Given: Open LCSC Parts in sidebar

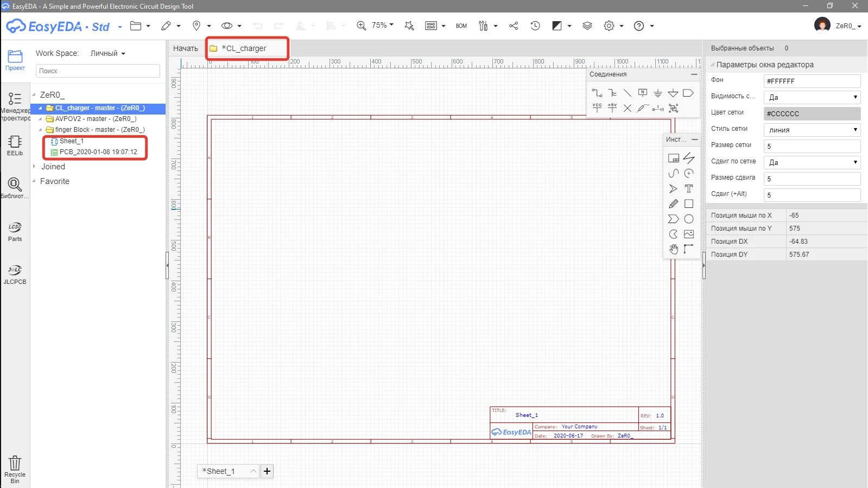Looking at the screenshot, I should click(15, 231).
